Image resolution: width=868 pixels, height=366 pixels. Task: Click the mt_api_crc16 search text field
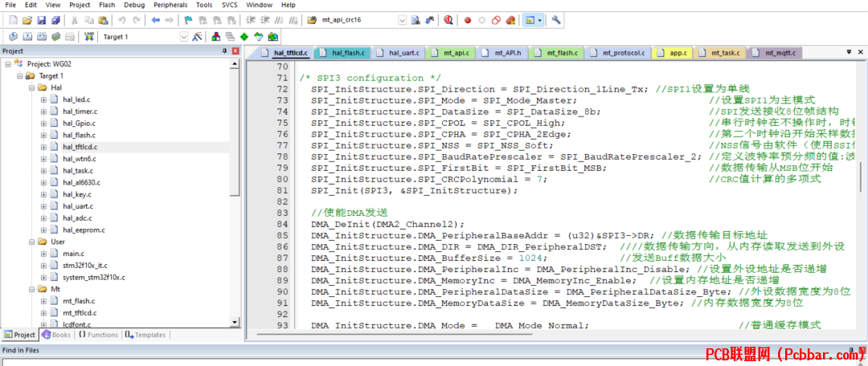pos(358,20)
